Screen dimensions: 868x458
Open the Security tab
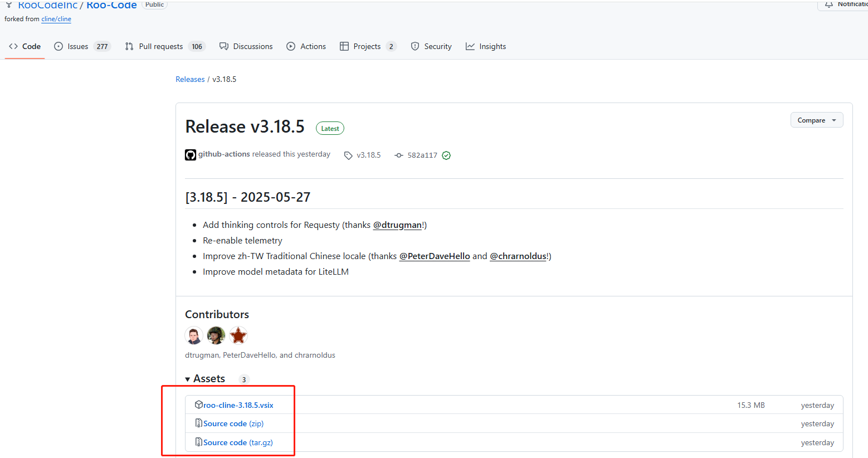431,46
